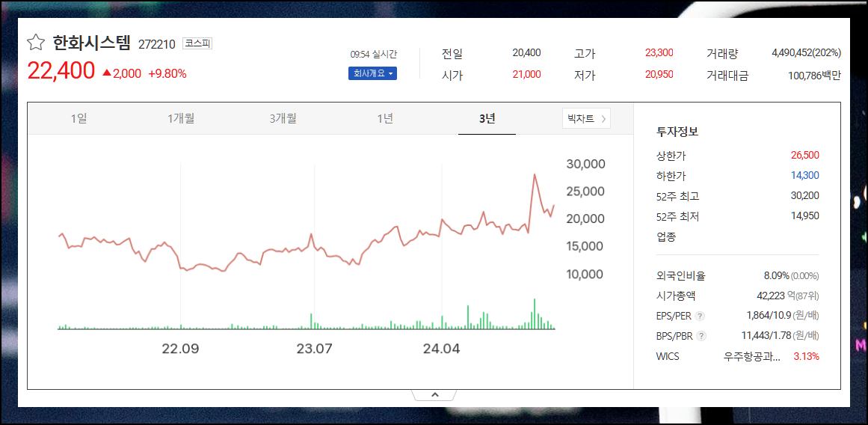Open the BPS/PBR help question mark

click(x=701, y=336)
